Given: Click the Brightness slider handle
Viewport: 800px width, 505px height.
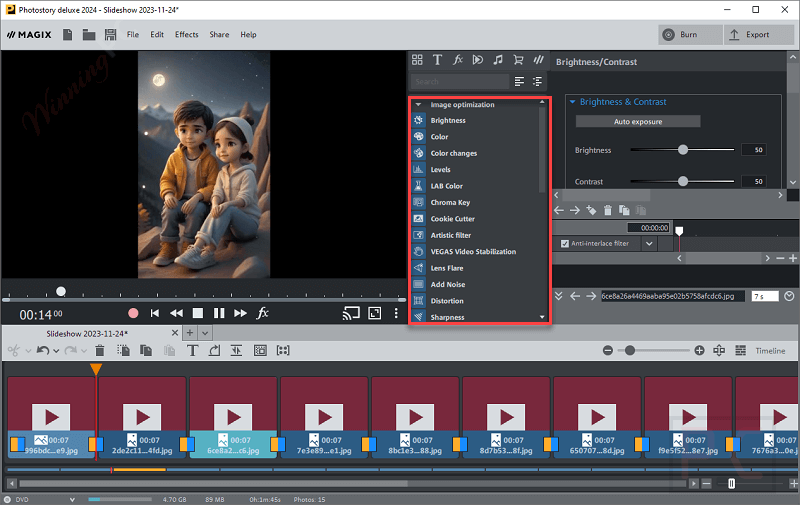Looking at the screenshot, I should click(x=683, y=150).
